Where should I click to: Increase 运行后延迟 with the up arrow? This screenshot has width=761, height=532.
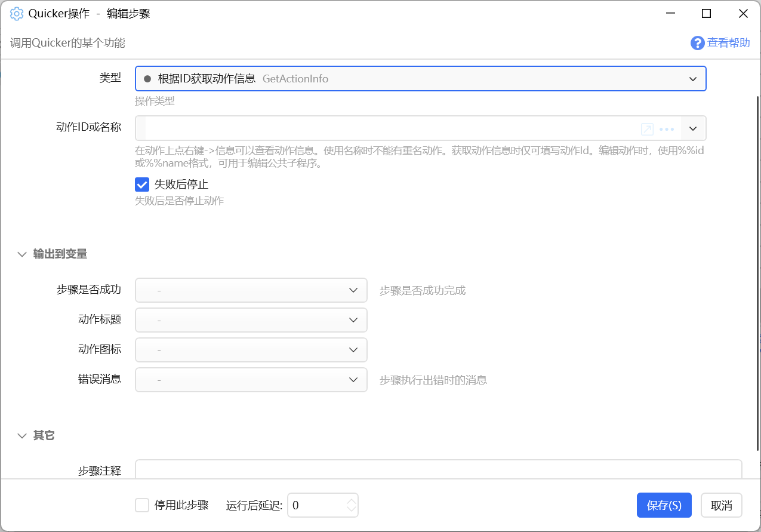point(352,500)
